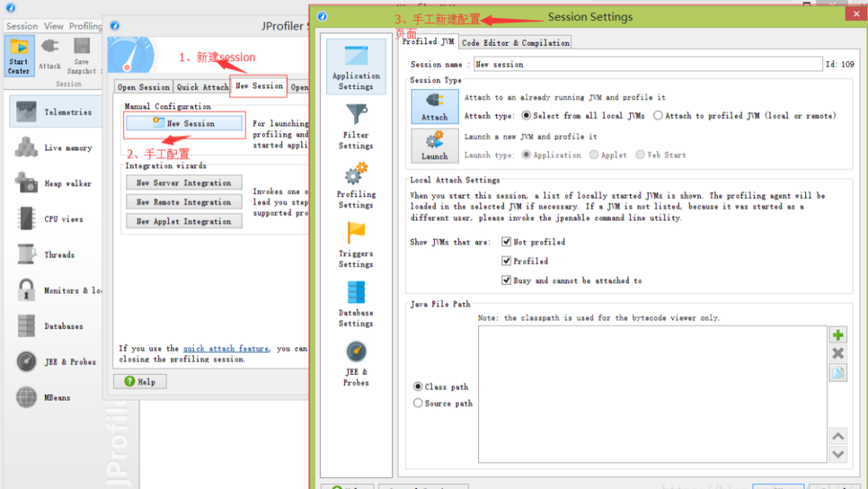Image resolution: width=868 pixels, height=489 pixels.
Task: Switch to the New Session tab
Action: click(x=259, y=86)
